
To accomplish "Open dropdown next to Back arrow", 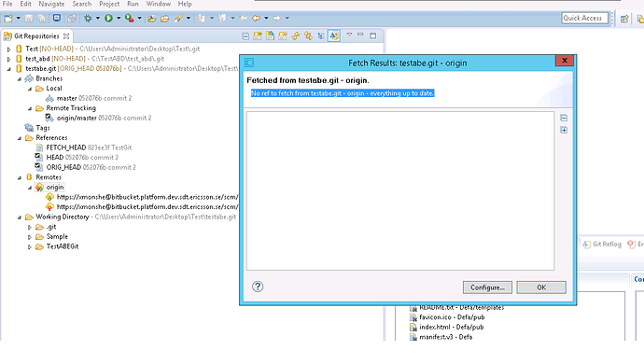I will tap(266, 18).
